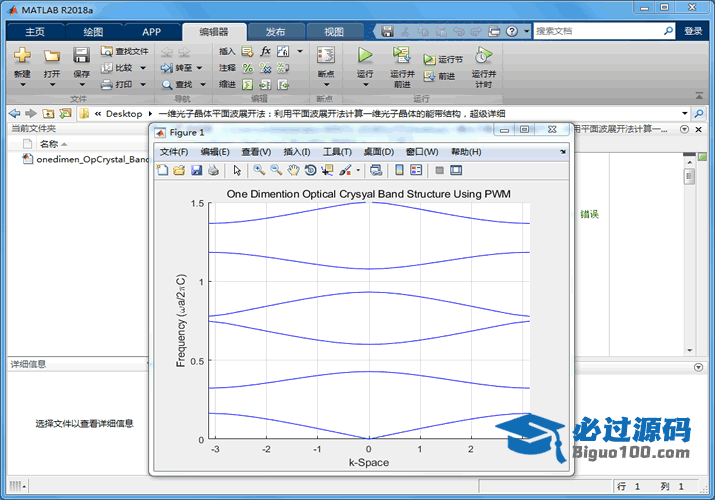The image size is (715, 500).
Task: Toggle the Edit Plot arrow tool
Action: 238,170
